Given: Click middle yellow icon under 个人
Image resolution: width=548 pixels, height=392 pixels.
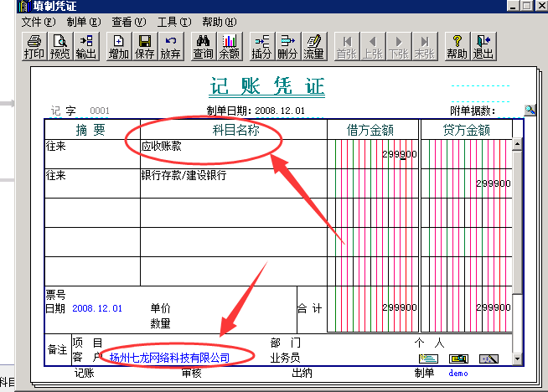Looking at the screenshot, I should click(x=458, y=358).
